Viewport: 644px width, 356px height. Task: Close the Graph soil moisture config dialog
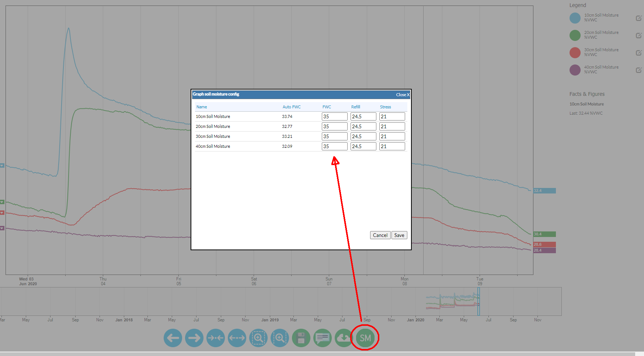[x=403, y=95]
